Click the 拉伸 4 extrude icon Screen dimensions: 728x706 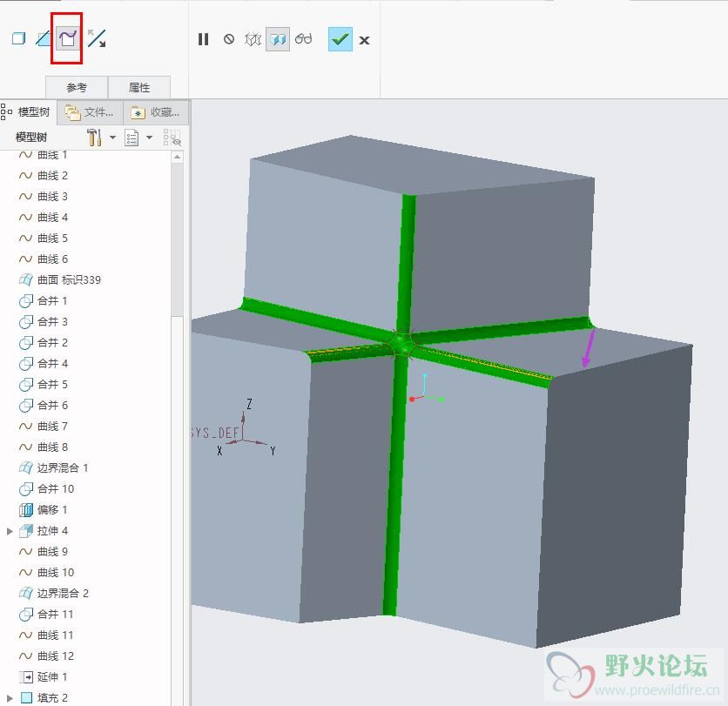tap(26, 530)
